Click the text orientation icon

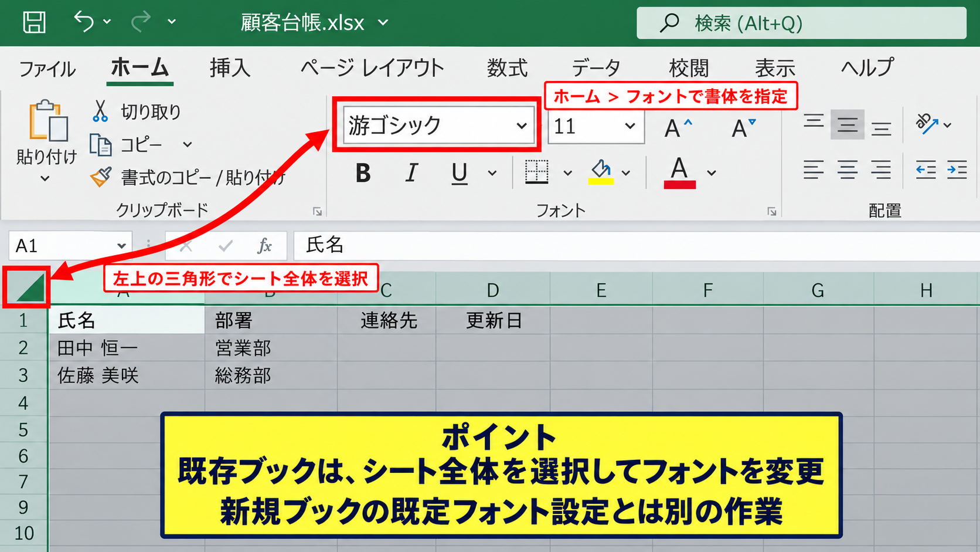pyautogui.click(x=927, y=124)
